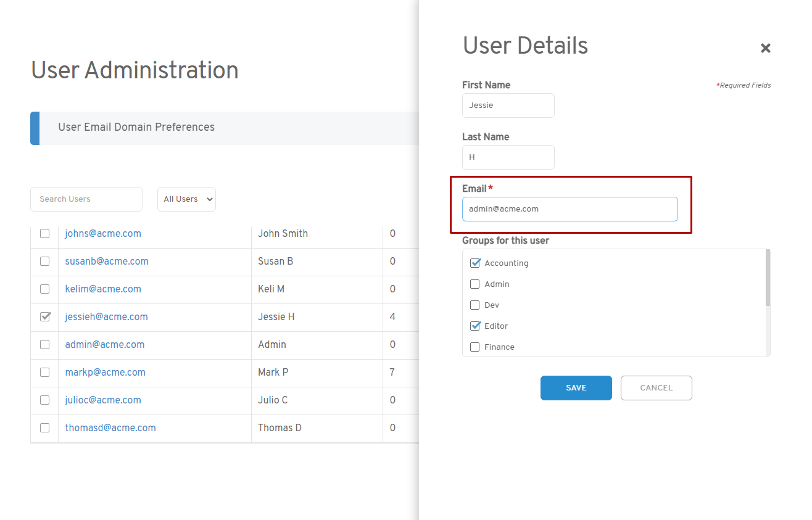This screenshot has width=812, height=520.
Task: Click the groups list scrollbar
Action: (768, 278)
